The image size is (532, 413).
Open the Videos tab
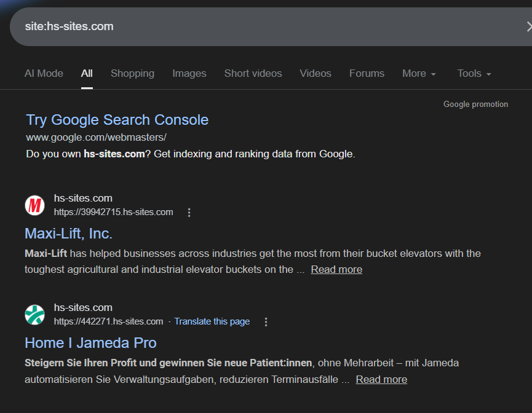(x=316, y=74)
